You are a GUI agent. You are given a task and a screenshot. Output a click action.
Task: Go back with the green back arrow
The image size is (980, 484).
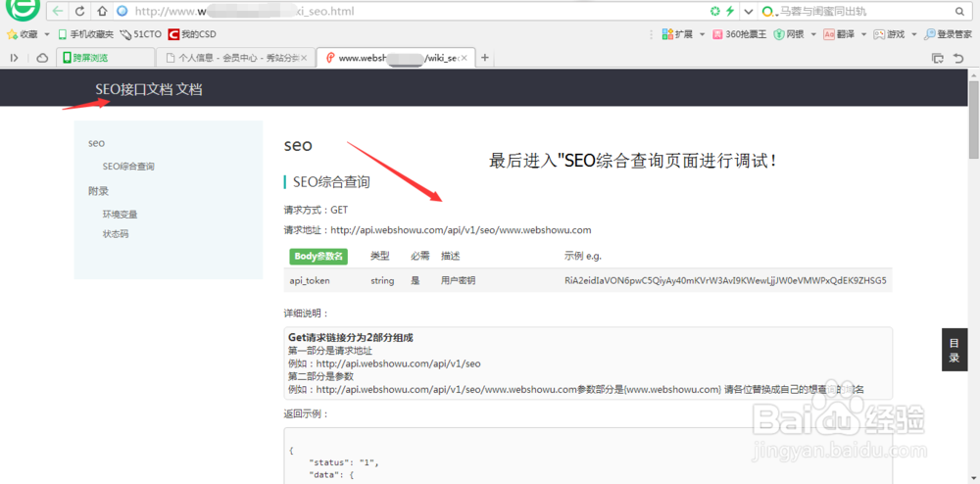click(58, 11)
